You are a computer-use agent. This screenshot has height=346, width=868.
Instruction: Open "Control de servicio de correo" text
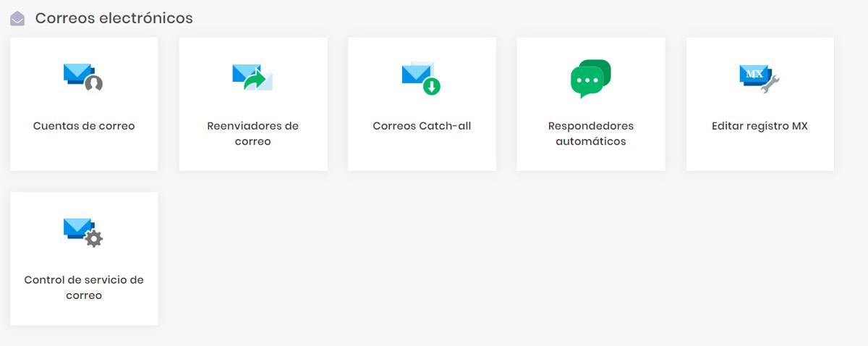coord(84,288)
